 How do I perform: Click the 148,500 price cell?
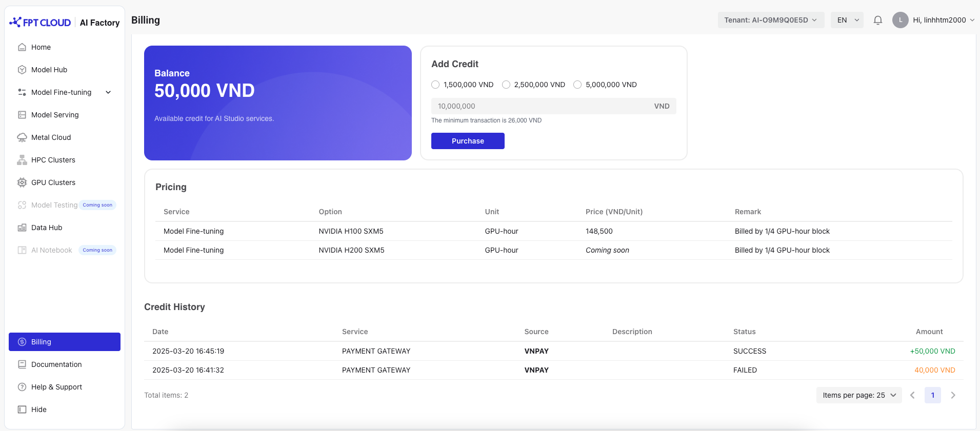pos(599,231)
